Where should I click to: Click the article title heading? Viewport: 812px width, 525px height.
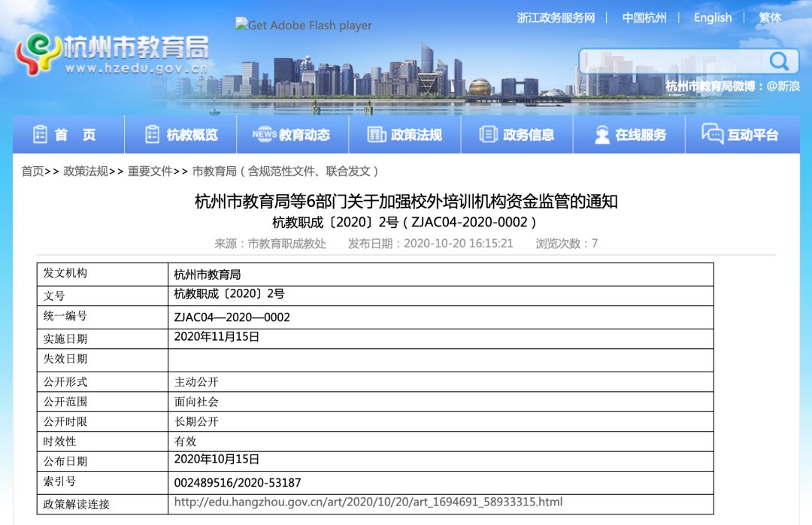click(x=406, y=201)
